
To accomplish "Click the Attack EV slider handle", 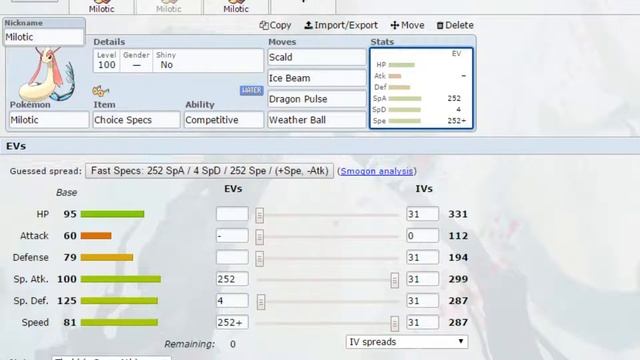I will tap(260, 237).
